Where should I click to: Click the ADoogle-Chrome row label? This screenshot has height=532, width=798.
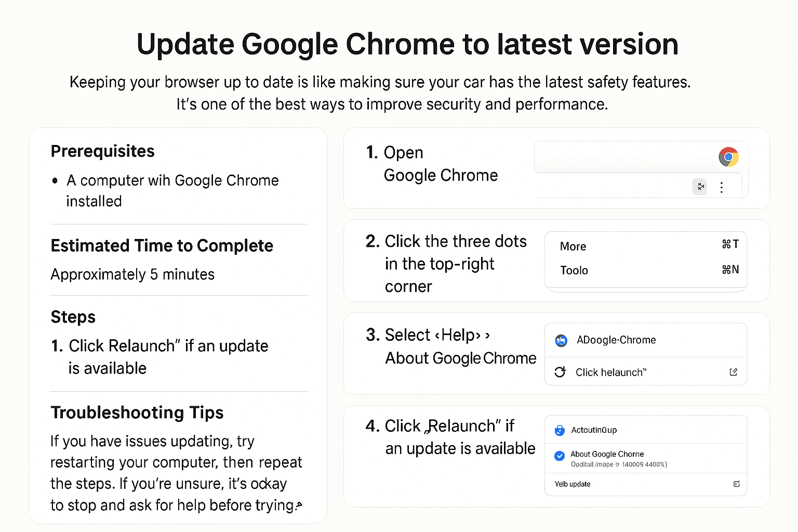click(x=616, y=340)
